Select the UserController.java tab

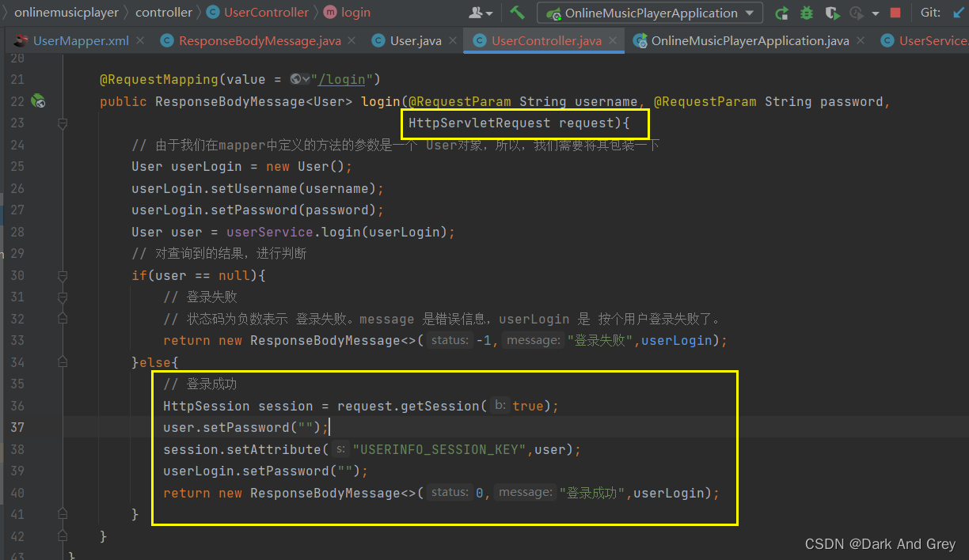(x=545, y=40)
